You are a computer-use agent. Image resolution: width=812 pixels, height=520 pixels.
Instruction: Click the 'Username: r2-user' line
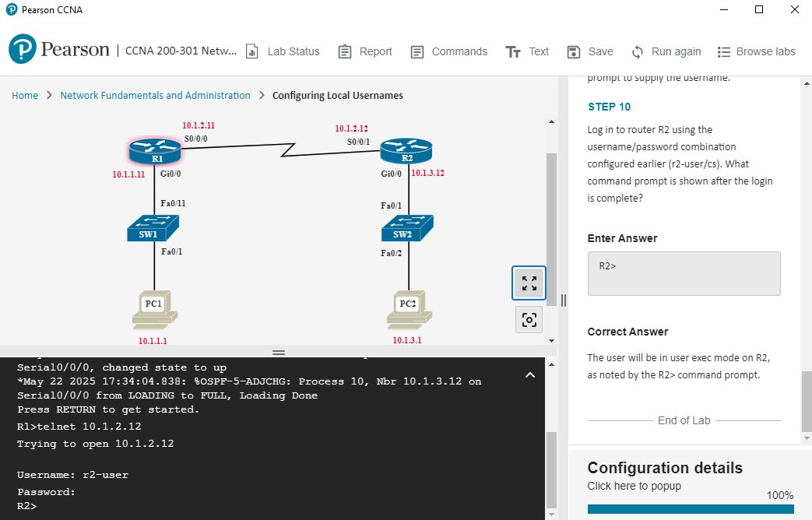pyautogui.click(x=72, y=475)
